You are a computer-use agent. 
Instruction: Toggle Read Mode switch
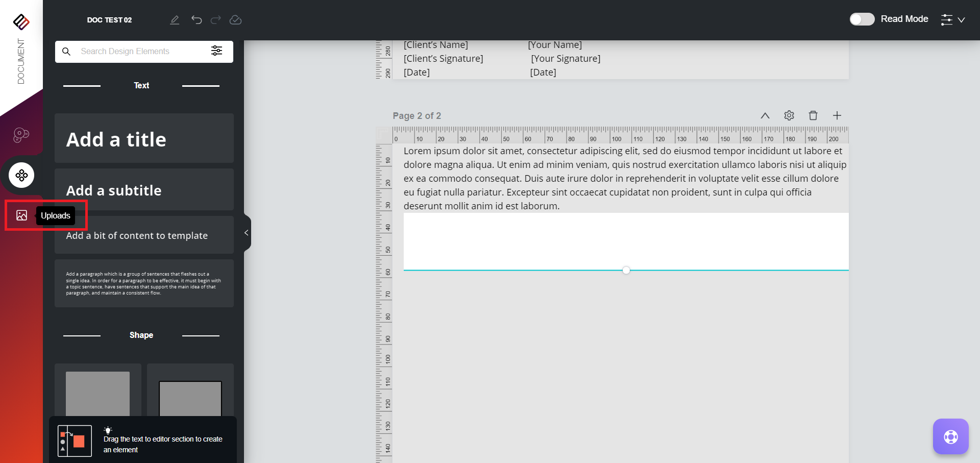[862, 19]
